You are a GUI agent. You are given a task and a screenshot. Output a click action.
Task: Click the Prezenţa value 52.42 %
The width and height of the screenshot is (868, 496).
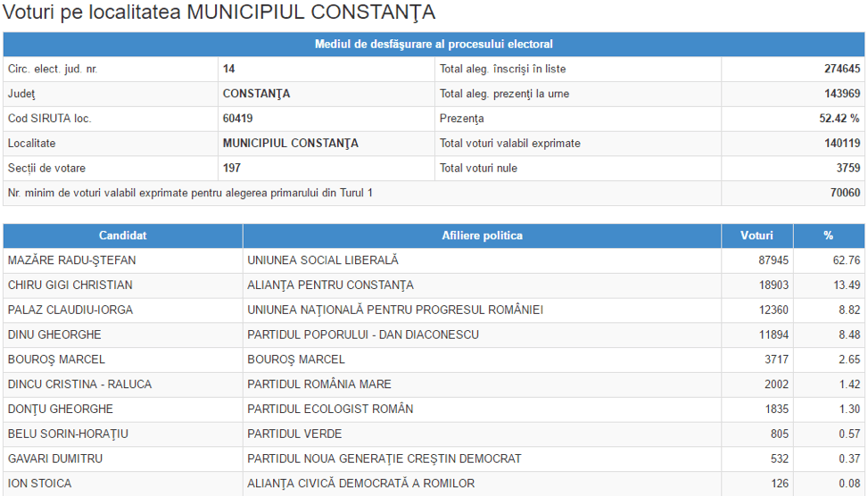(841, 118)
